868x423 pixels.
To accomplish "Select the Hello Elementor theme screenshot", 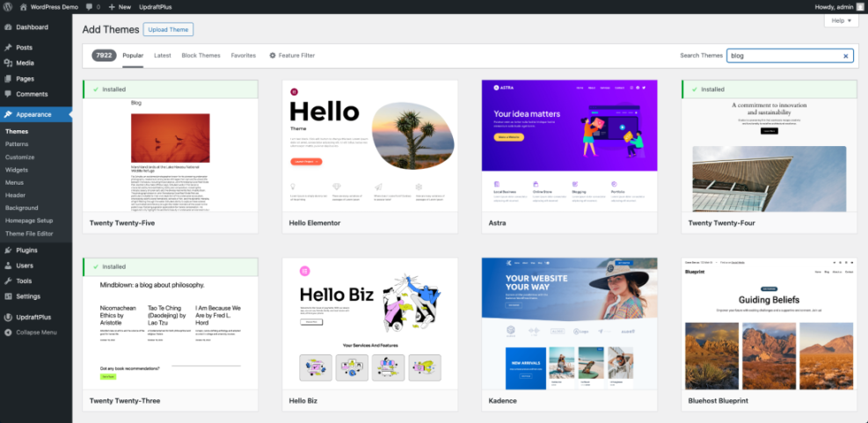I will (x=369, y=146).
